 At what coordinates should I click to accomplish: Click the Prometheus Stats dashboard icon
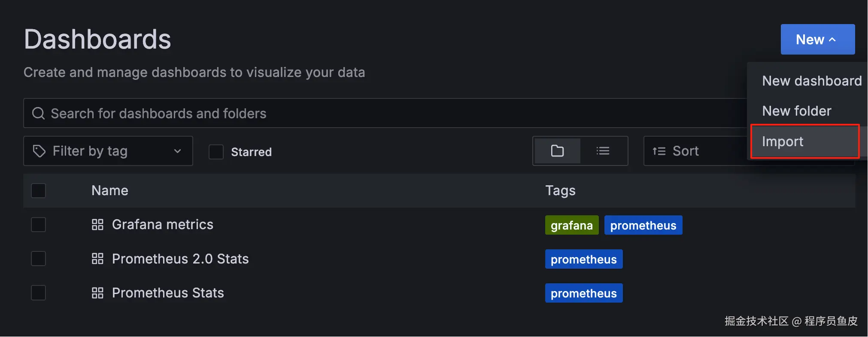pyautogui.click(x=98, y=293)
